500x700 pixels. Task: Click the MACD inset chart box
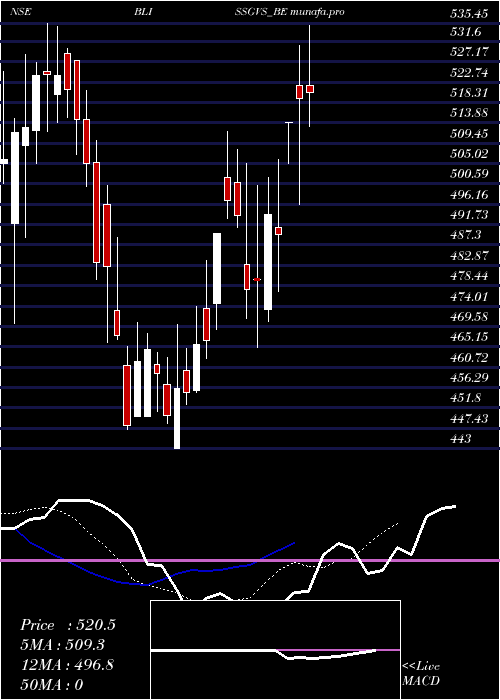(275, 650)
